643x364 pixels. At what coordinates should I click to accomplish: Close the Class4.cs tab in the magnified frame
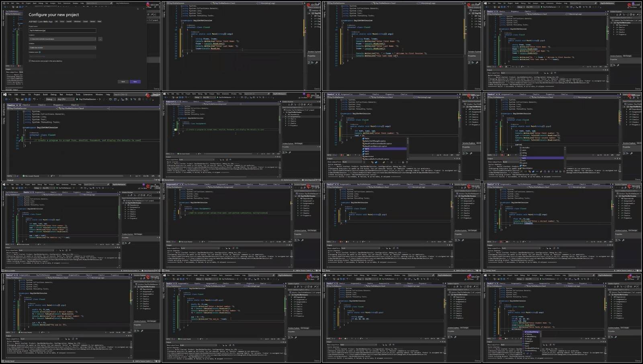click(x=20, y=105)
